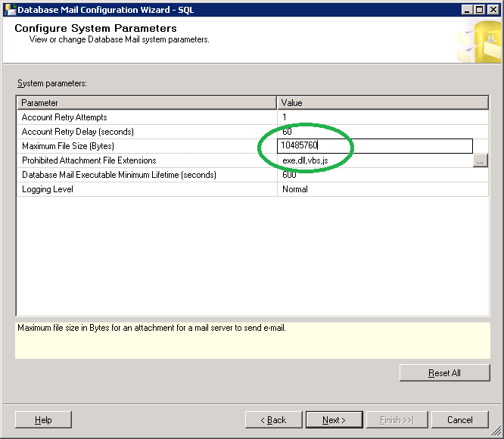Click the wizard icon in title bar
The image size is (504, 439).
coord(8,9)
